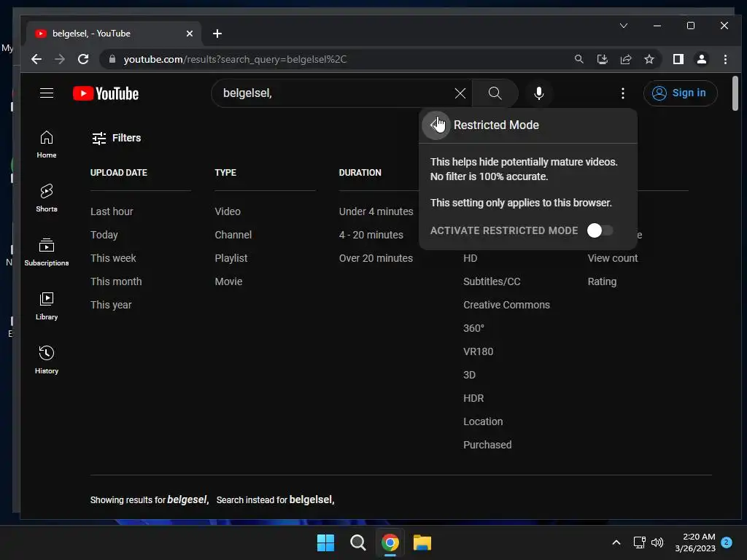Image resolution: width=747 pixels, height=560 pixels.
Task: Open Home in the sidebar
Action: click(x=47, y=144)
